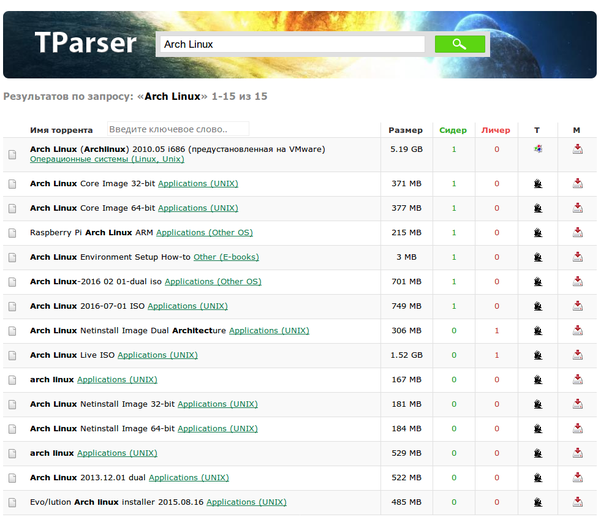
Task: Click magnet icon for Evo/lution installer row
Action: pos(578,501)
